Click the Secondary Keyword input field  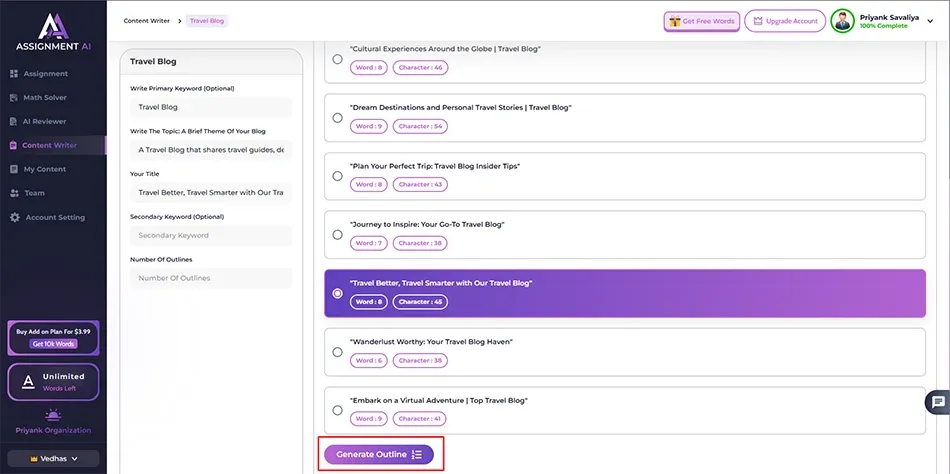coord(210,236)
